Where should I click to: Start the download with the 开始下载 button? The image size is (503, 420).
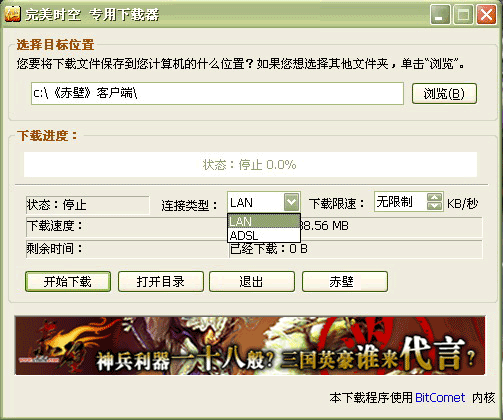point(68,282)
